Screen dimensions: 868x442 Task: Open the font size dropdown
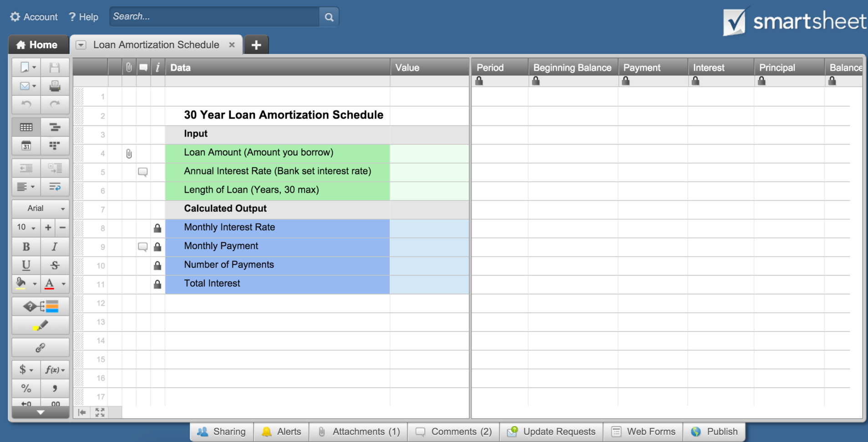click(x=26, y=227)
